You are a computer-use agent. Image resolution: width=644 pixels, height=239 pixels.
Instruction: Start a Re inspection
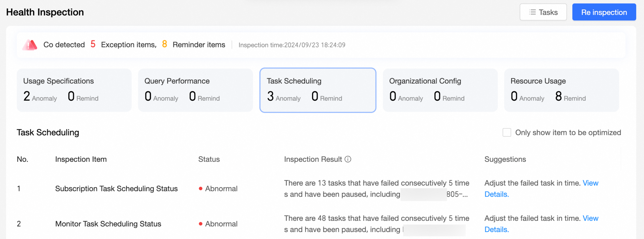(604, 12)
